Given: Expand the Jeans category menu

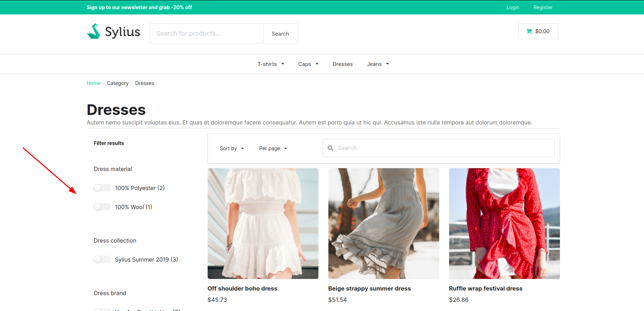Looking at the screenshot, I should coord(378,64).
